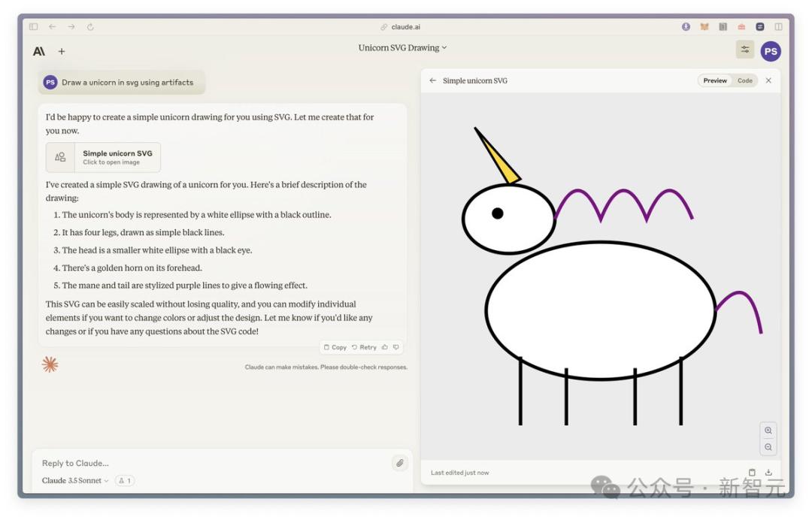
Task: Zoom in on the artifact preview
Action: coord(768,431)
